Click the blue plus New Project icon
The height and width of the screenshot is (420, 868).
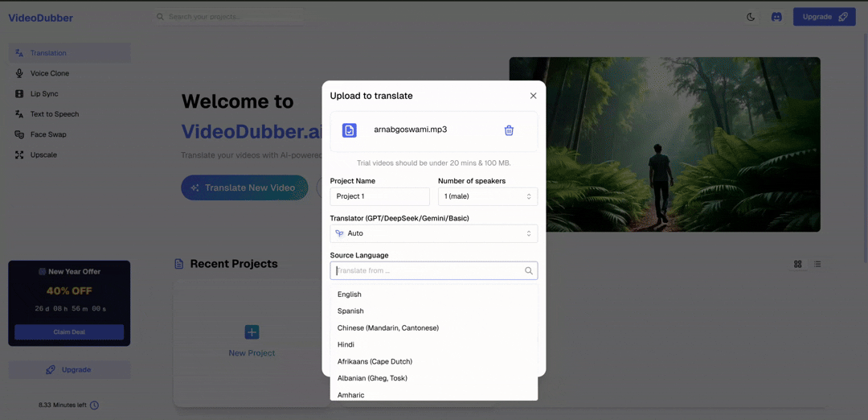click(252, 332)
